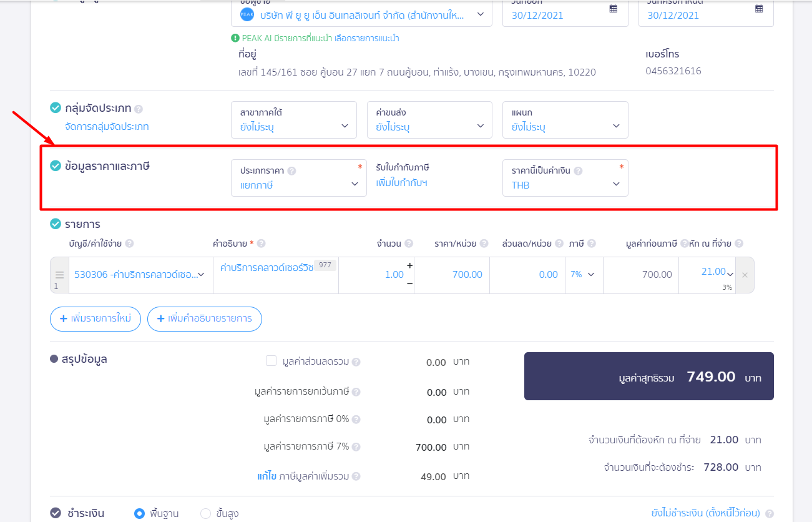Click help icon beside มูลค่ารายการภาษี 7%
Image resolution: width=812 pixels, height=522 pixels.
pyautogui.click(x=356, y=447)
